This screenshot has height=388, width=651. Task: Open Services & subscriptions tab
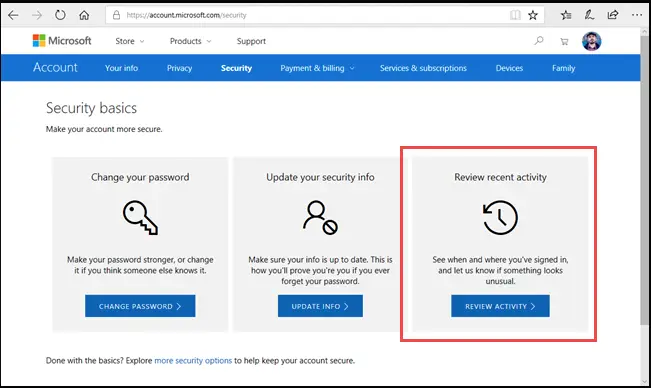coord(423,68)
